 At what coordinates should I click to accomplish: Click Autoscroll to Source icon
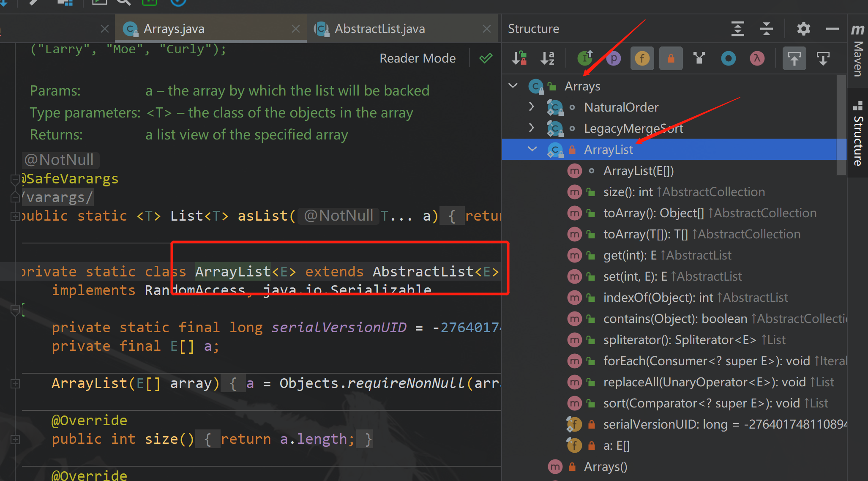[794, 58]
